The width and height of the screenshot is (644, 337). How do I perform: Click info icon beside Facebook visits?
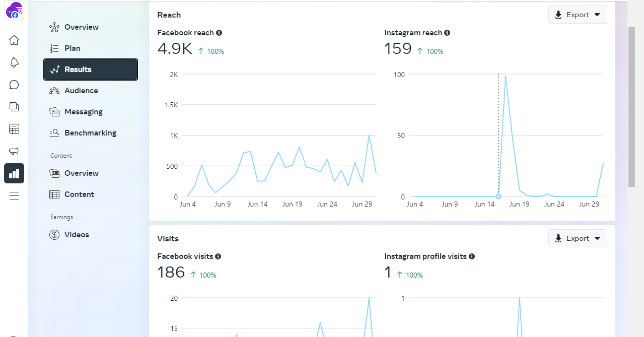point(218,256)
